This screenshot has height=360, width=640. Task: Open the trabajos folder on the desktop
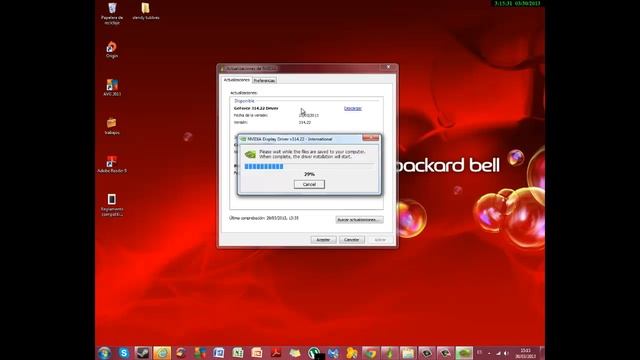tap(112, 126)
